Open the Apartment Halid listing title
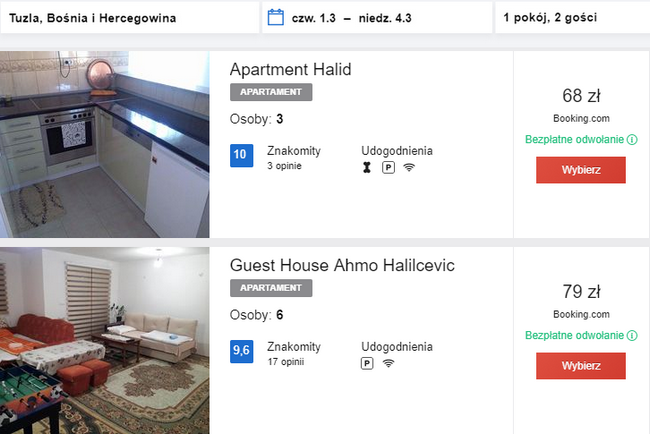This screenshot has width=650, height=434. pyautogui.click(x=290, y=70)
